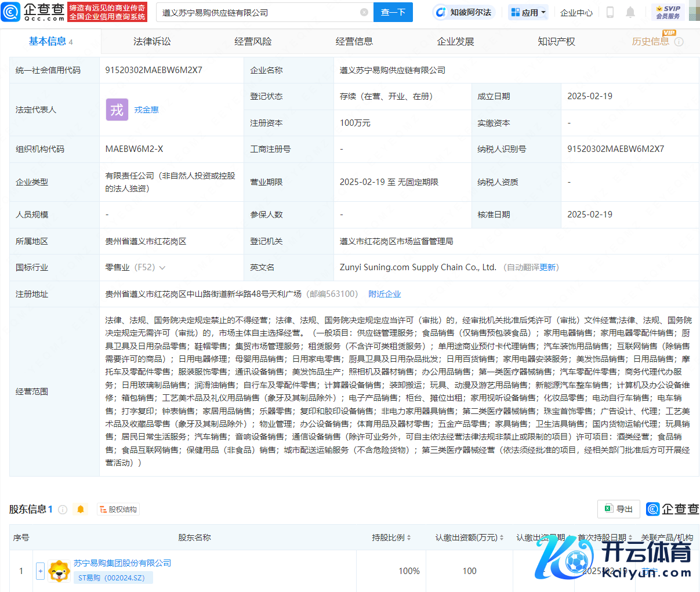Click the orange bell alert beside 股东信息
Screen dimensions: 700x592
[x=81, y=509]
